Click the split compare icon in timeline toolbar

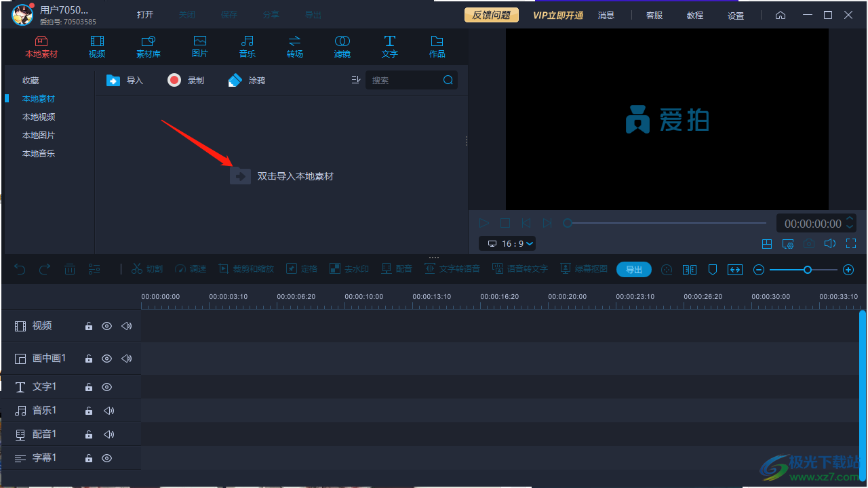tap(690, 270)
